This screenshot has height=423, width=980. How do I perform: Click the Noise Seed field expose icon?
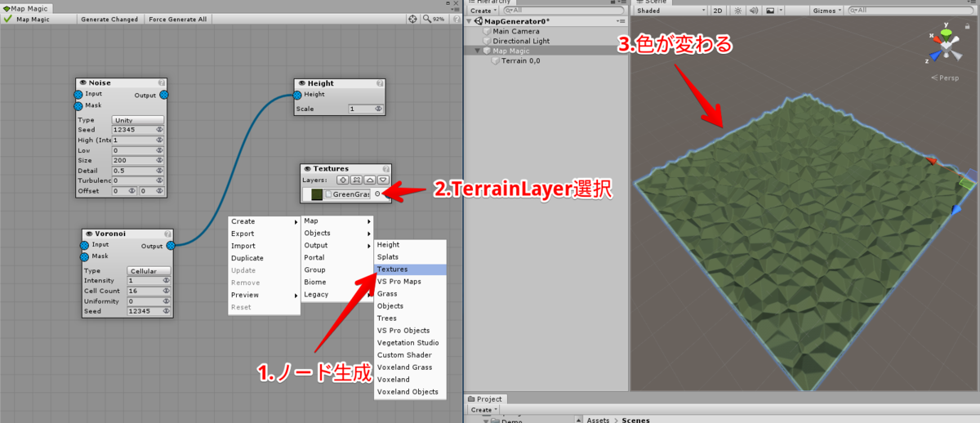[x=160, y=130]
